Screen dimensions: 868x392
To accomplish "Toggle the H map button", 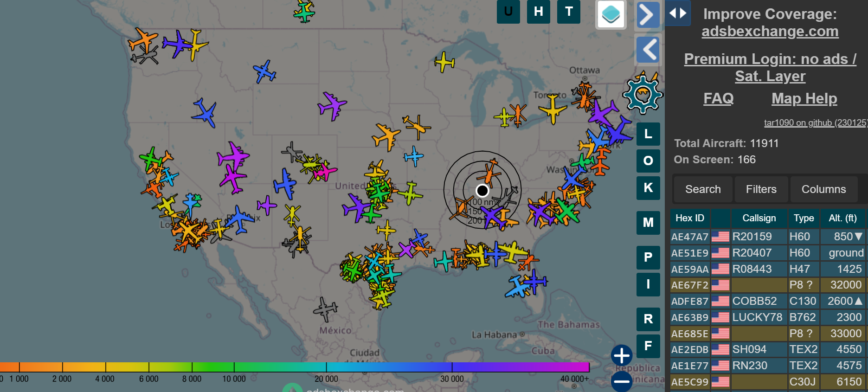I will 538,12.
